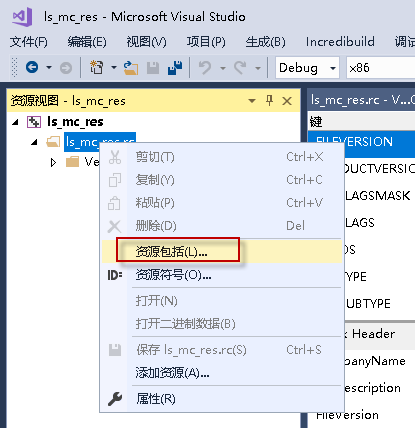
Task: Click the 键 column header
Action: point(361,122)
